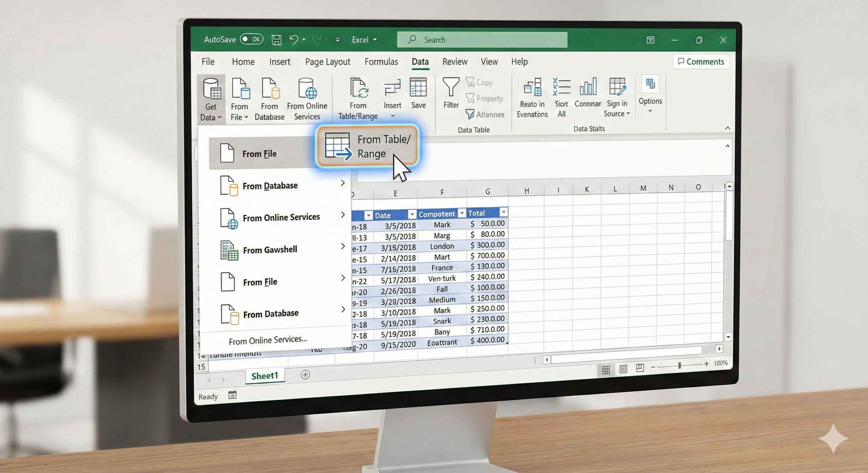Screen dimensions: 868x473
Task: Click the Save table icon in the ribbon
Action: click(x=418, y=87)
